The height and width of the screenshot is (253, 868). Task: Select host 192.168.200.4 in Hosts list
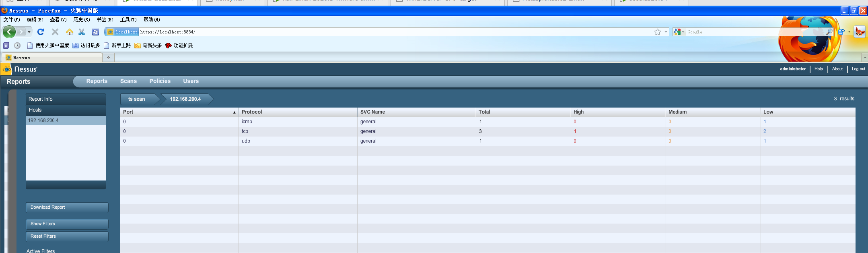pyautogui.click(x=66, y=120)
